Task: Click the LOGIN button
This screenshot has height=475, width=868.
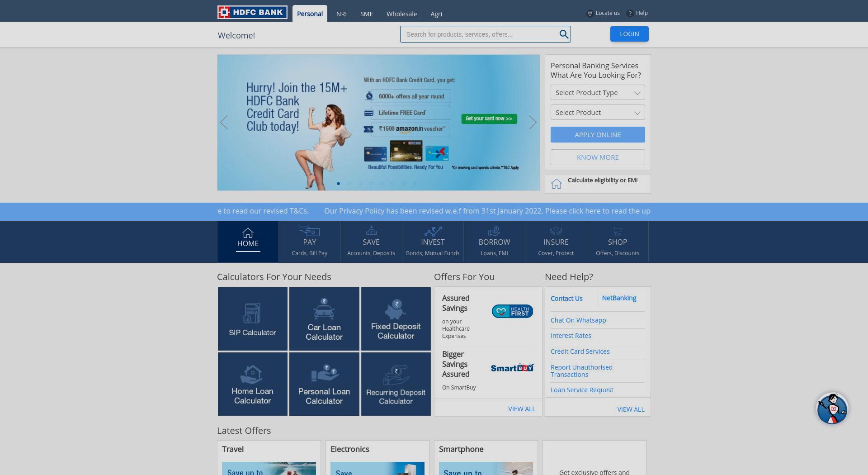Action: tap(629, 34)
